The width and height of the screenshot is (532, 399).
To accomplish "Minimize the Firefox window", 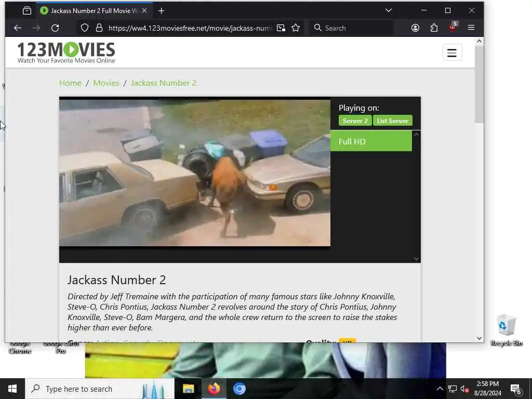I will (x=424, y=10).
